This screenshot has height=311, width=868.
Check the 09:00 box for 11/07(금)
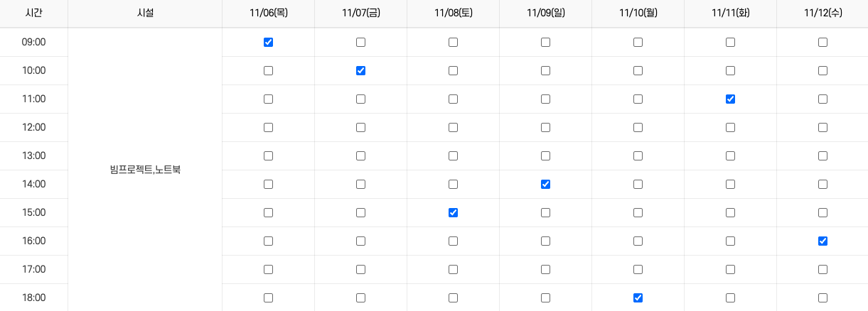(360, 43)
